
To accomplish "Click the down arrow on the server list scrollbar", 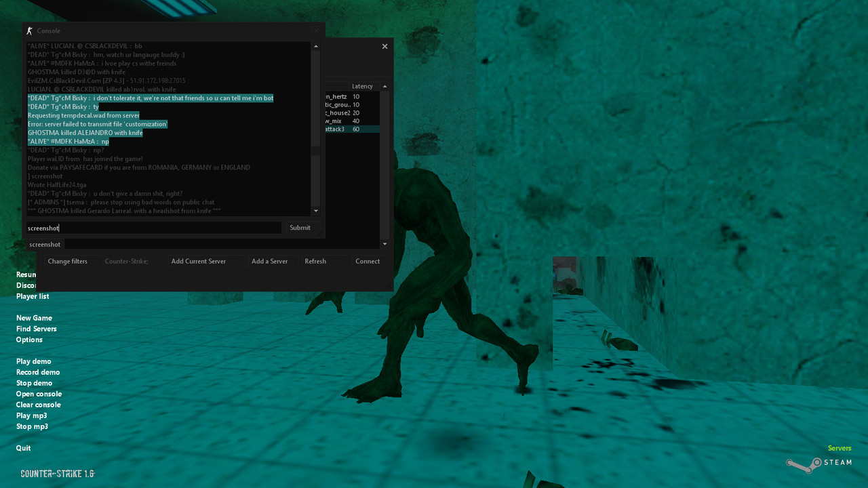I will pyautogui.click(x=384, y=244).
